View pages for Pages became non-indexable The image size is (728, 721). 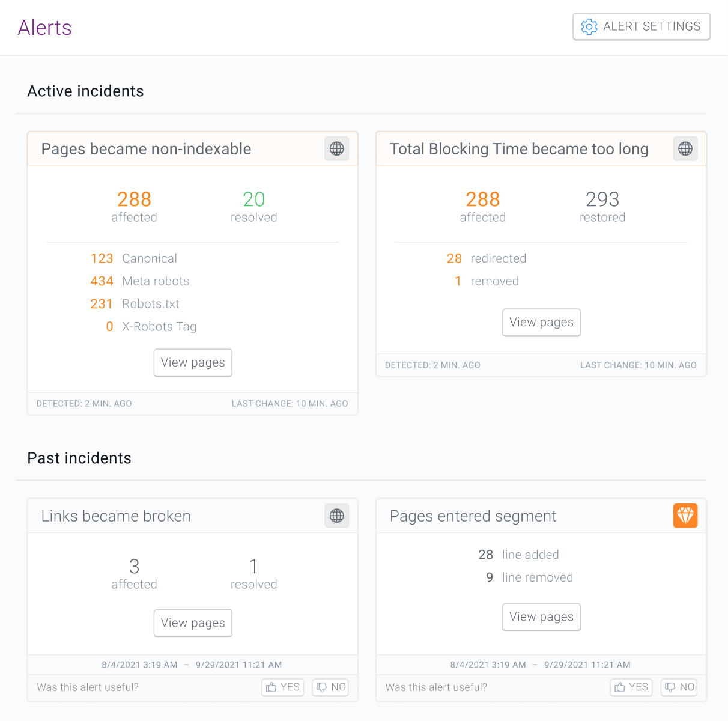click(193, 362)
